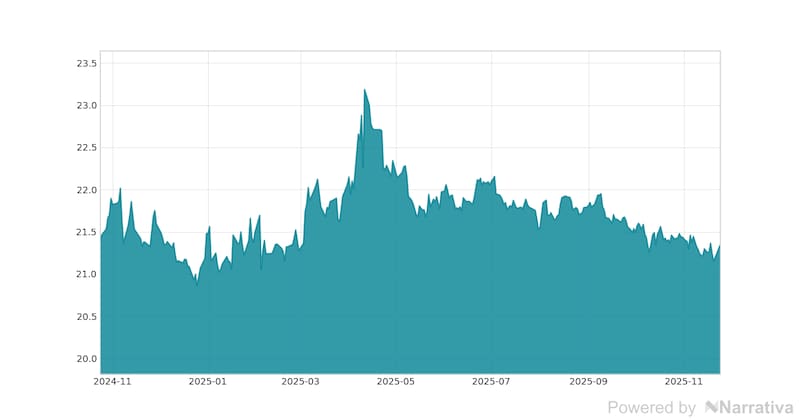Click the 22.5 y-axis label

86,148
